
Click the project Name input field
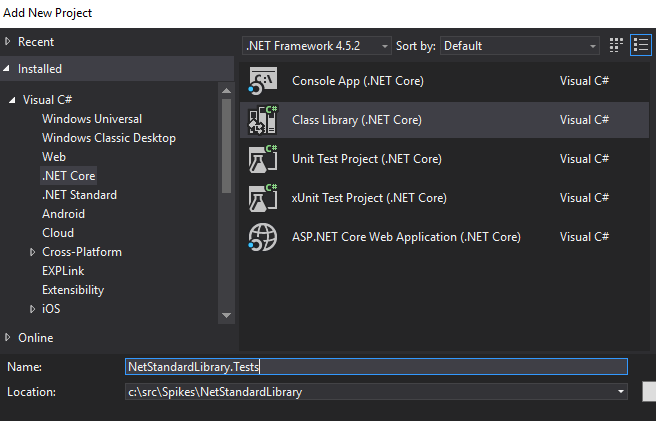(x=376, y=367)
